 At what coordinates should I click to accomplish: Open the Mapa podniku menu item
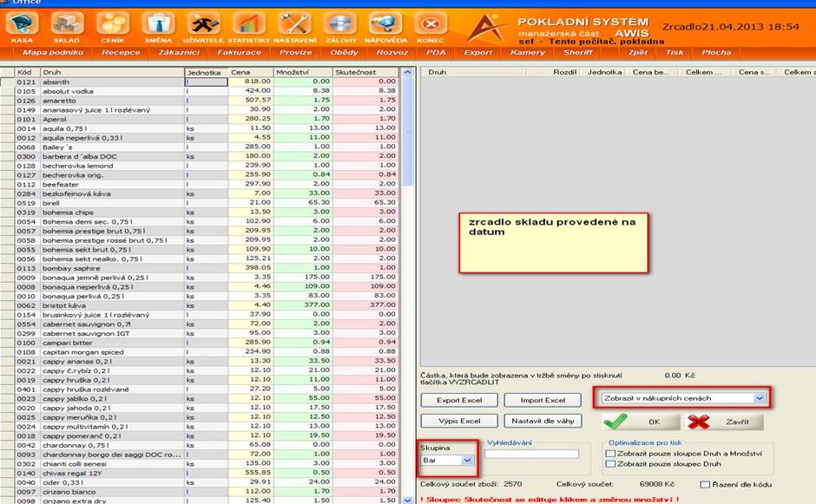tap(53, 53)
